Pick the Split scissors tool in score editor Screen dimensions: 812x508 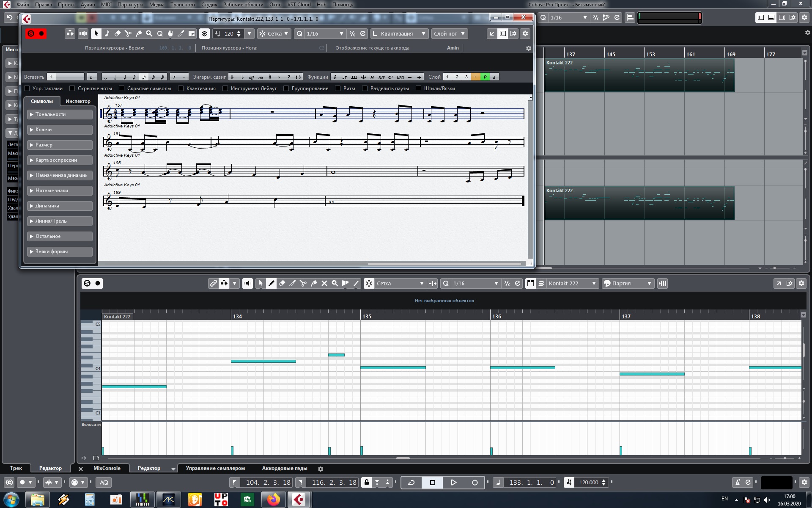point(128,33)
